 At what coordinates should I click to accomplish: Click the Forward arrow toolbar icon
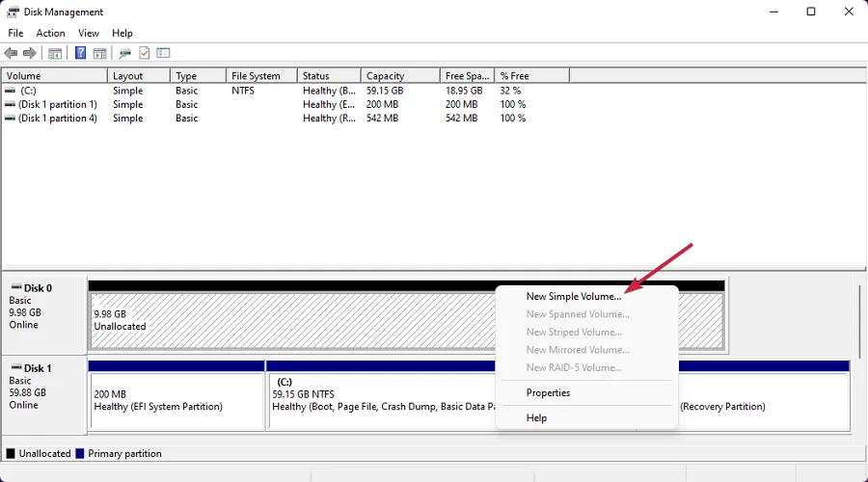pos(30,53)
